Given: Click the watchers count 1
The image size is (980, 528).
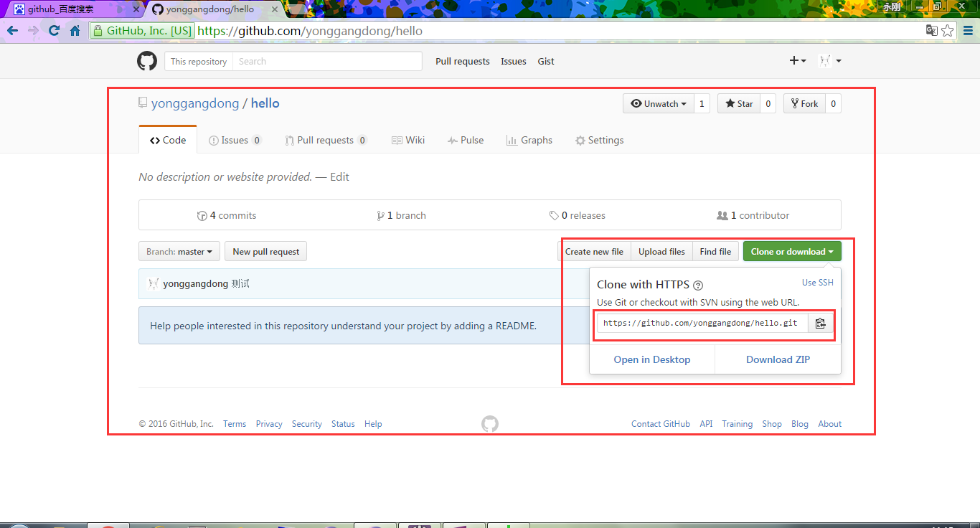Looking at the screenshot, I should pyautogui.click(x=702, y=104).
